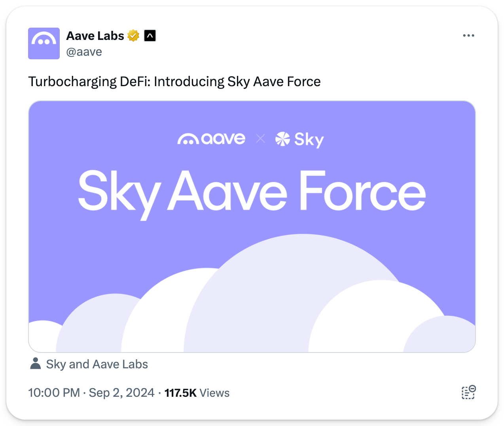Click the black affiliate badge icon
The height and width of the screenshot is (426, 504).
(150, 36)
